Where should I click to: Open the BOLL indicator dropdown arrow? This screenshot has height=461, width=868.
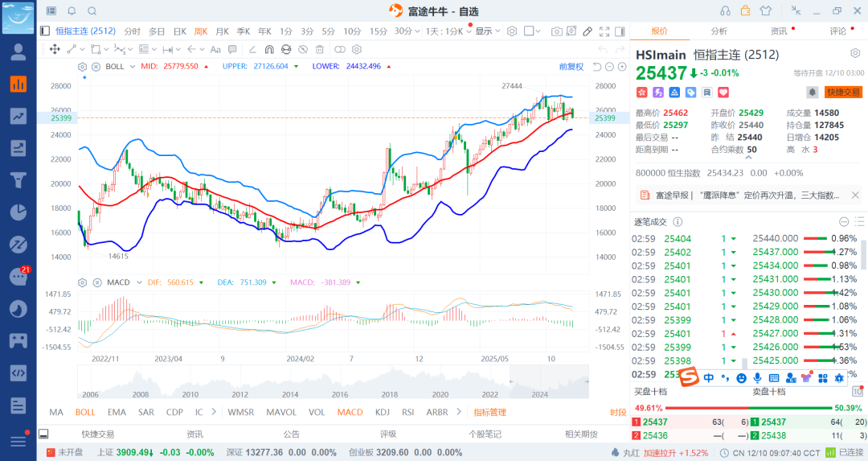pos(133,66)
